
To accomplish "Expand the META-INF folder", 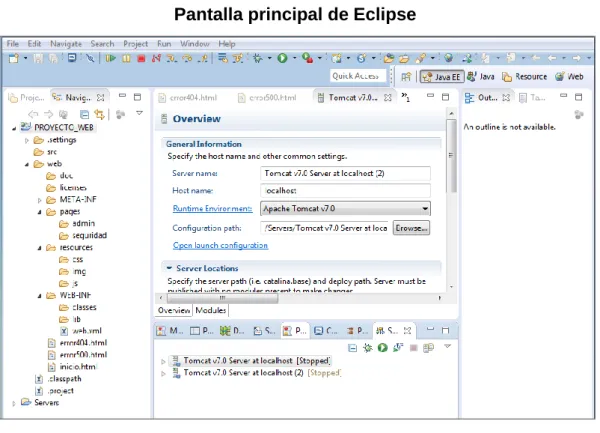I will click(x=39, y=200).
